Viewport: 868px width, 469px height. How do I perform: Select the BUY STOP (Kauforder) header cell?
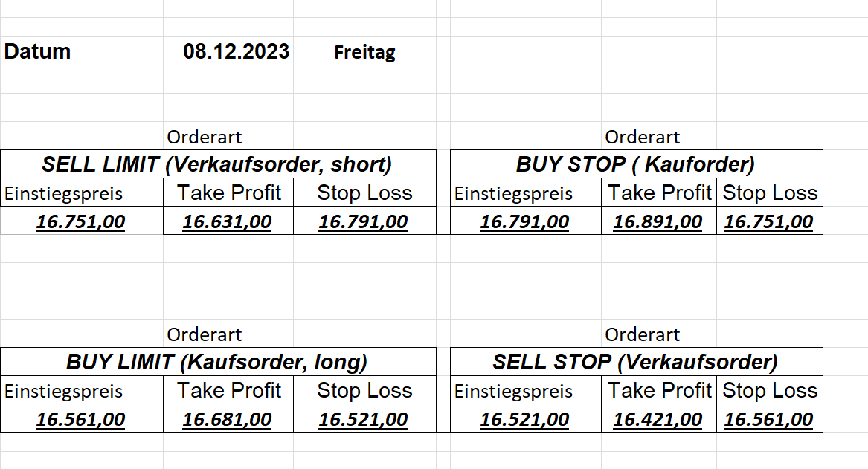tap(635, 164)
